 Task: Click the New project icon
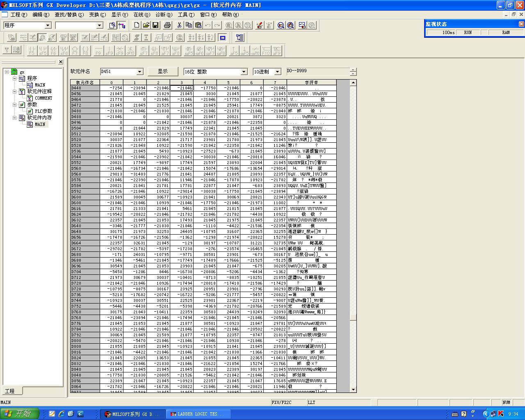tap(137, 25)
